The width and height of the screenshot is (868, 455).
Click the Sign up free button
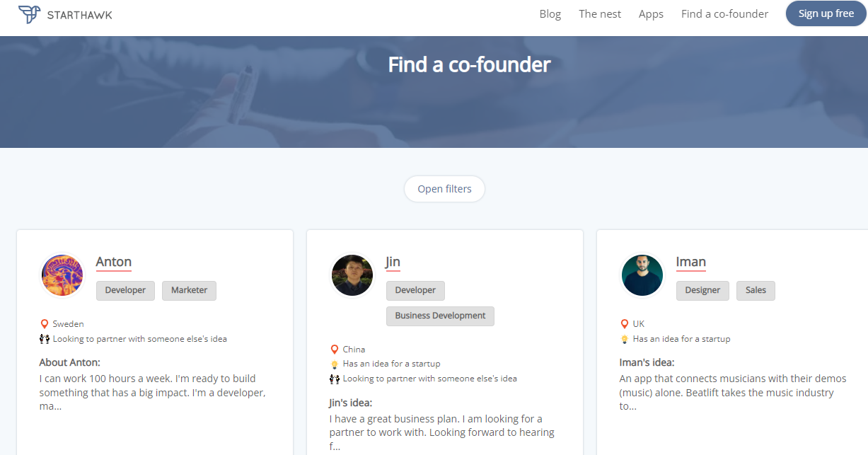826,13
